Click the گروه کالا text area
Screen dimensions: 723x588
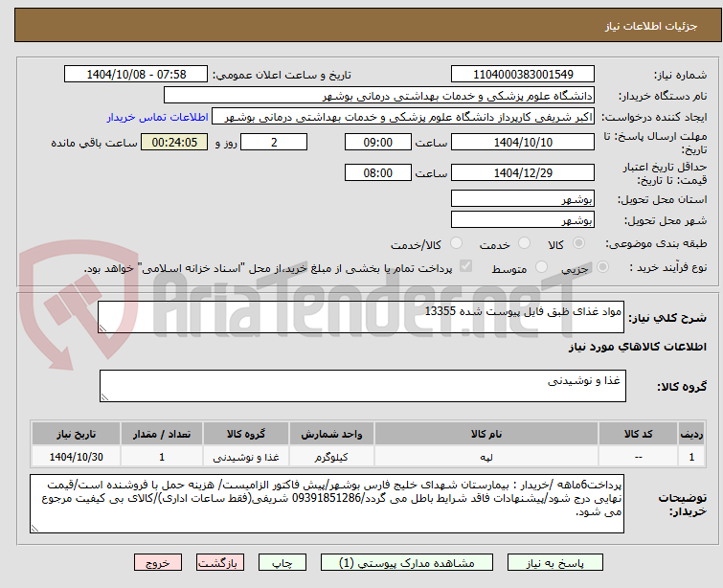(362, 386)
